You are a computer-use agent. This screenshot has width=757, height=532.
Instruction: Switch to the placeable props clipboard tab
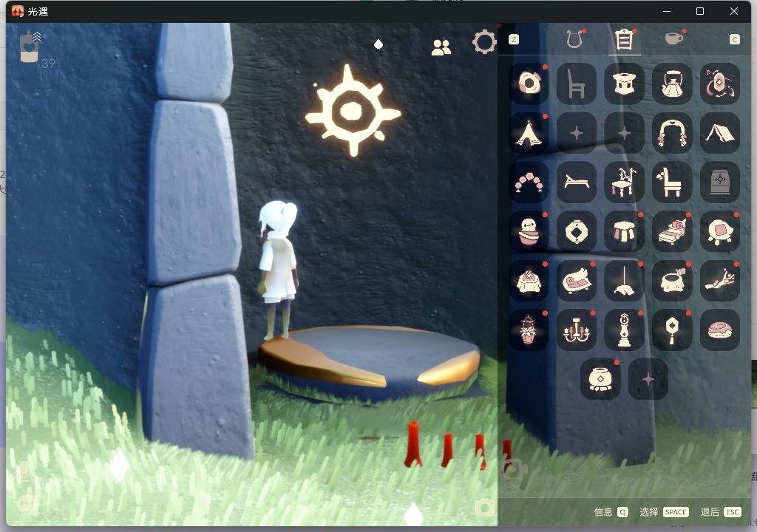tap(624, 39)
